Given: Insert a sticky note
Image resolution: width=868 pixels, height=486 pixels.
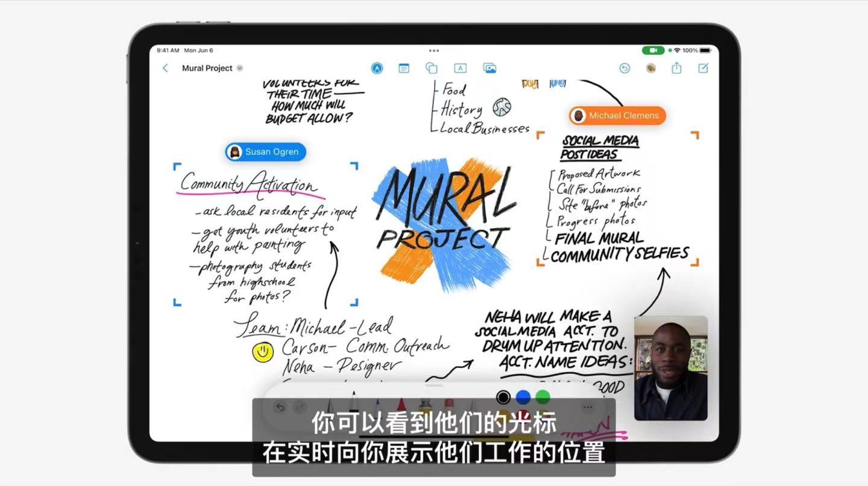Looking at the screenshot, I should 403,68.
